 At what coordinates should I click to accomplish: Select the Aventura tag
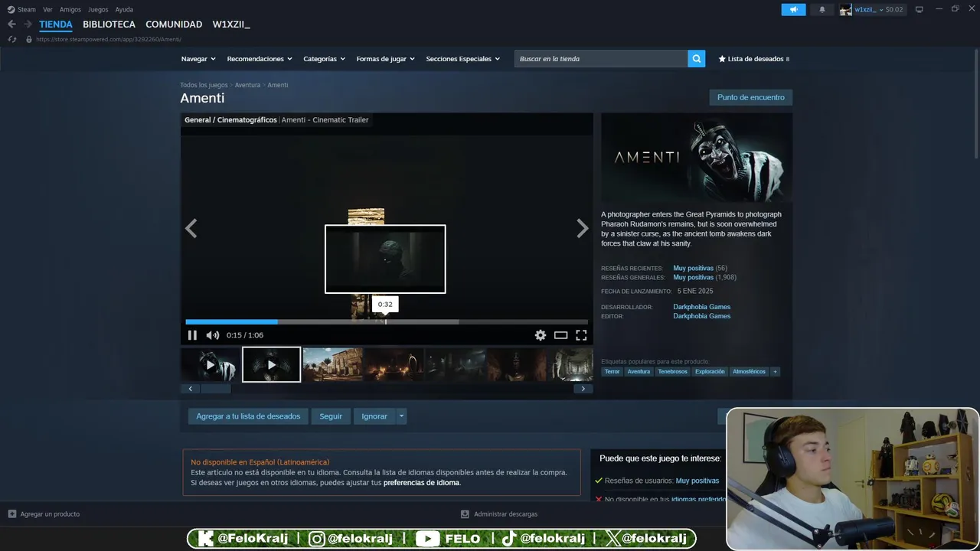coord(639,372)
